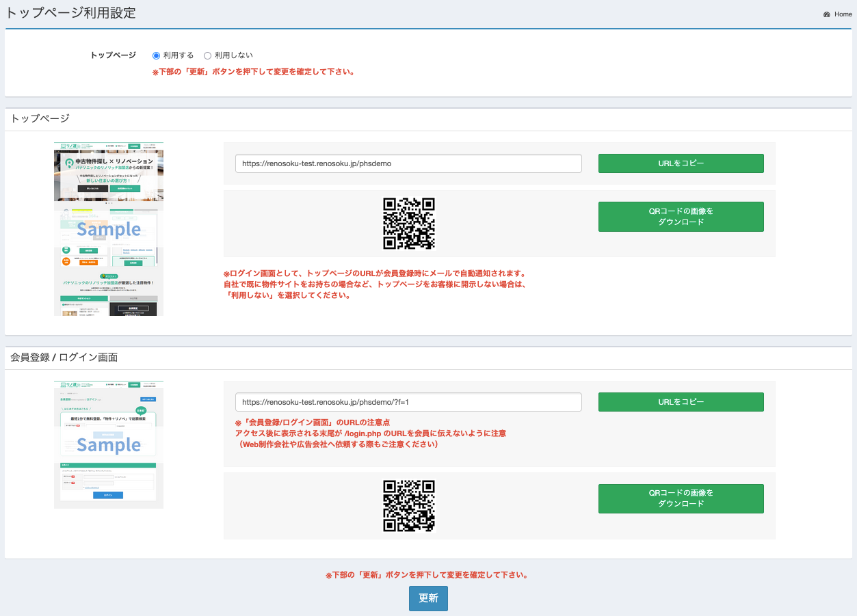
Task: Open the top page sample thumbnail
Action: (x=109, y=229)
